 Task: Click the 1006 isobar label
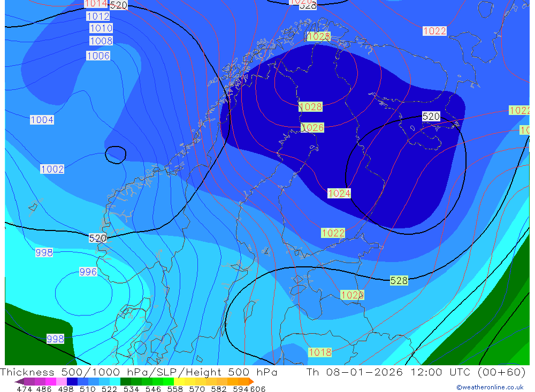point(98,56)
